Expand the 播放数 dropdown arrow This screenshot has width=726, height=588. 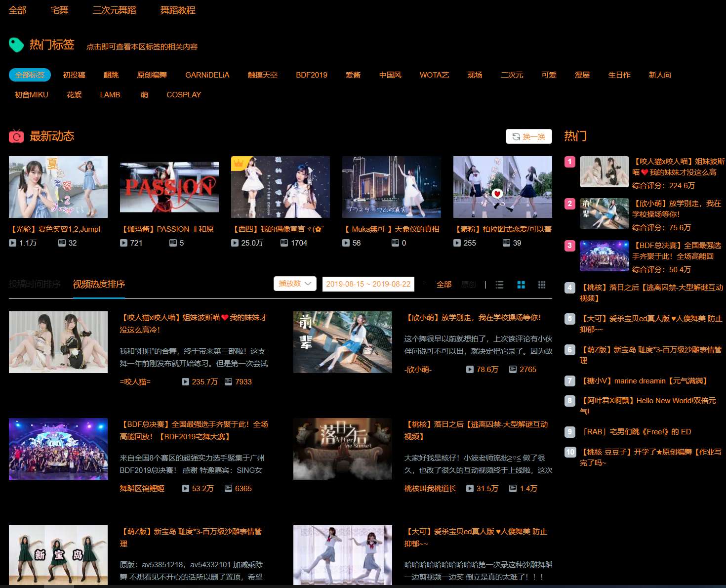[x=308, y=284]
